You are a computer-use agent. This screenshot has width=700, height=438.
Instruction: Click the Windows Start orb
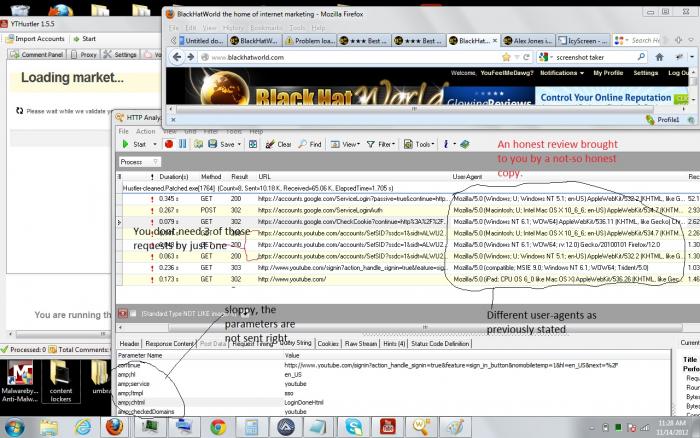tap(14, 428)
